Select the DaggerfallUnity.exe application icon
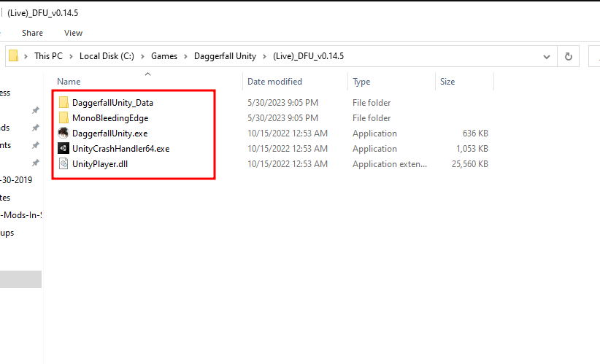This screenshot has width=600, height=364. point(64,133)
